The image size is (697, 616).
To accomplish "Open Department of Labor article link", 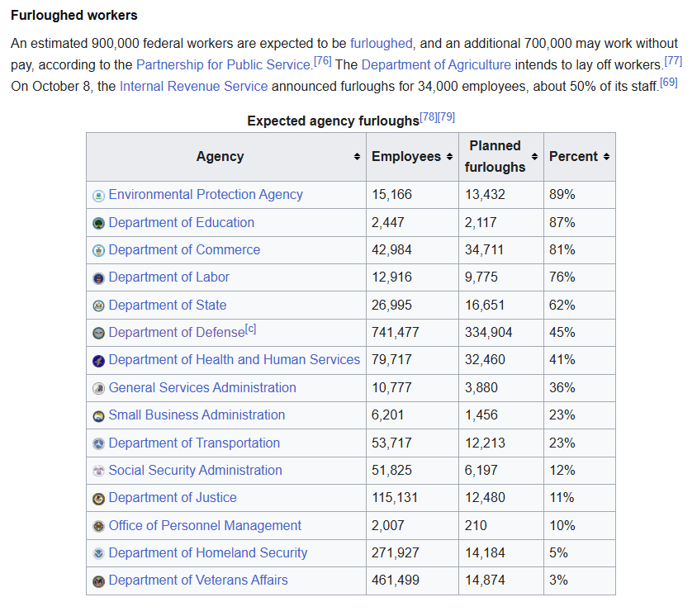I will 169,277.
